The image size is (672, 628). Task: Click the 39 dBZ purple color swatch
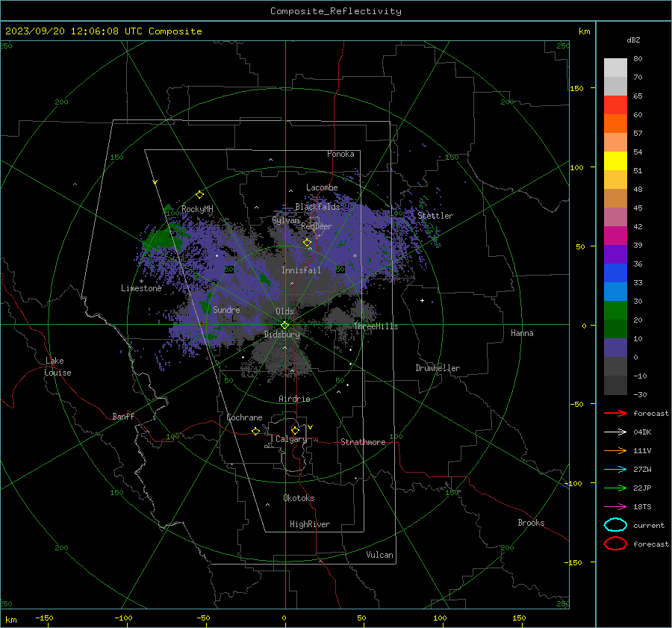click(x=615, y=254)
